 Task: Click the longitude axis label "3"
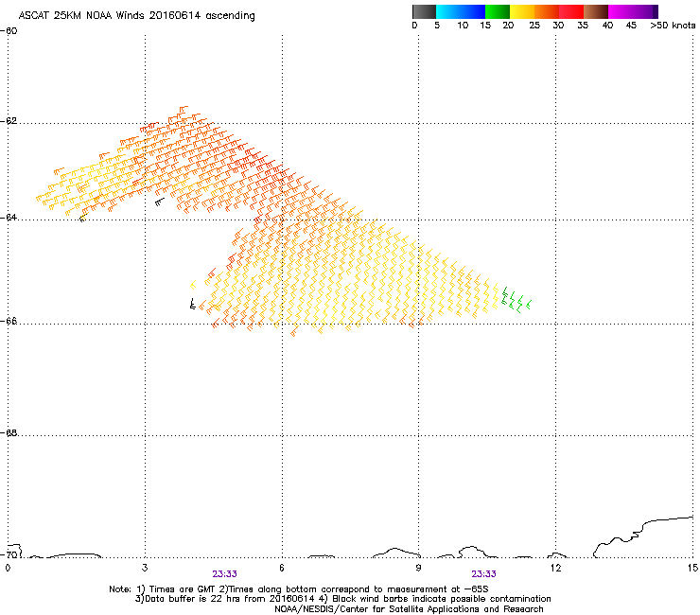coord(145,568)
